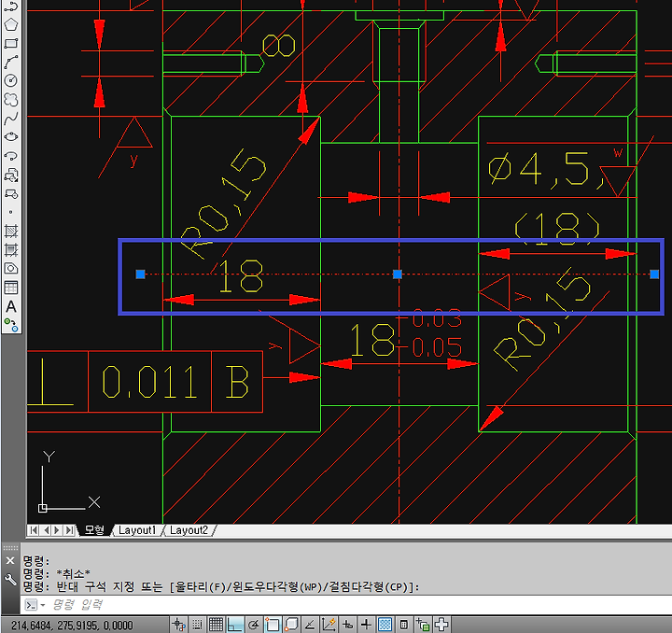The width and height of the screenshot is (672, 633).
Task: Select the Spline draw tool
Action: [x=10, y=118]
